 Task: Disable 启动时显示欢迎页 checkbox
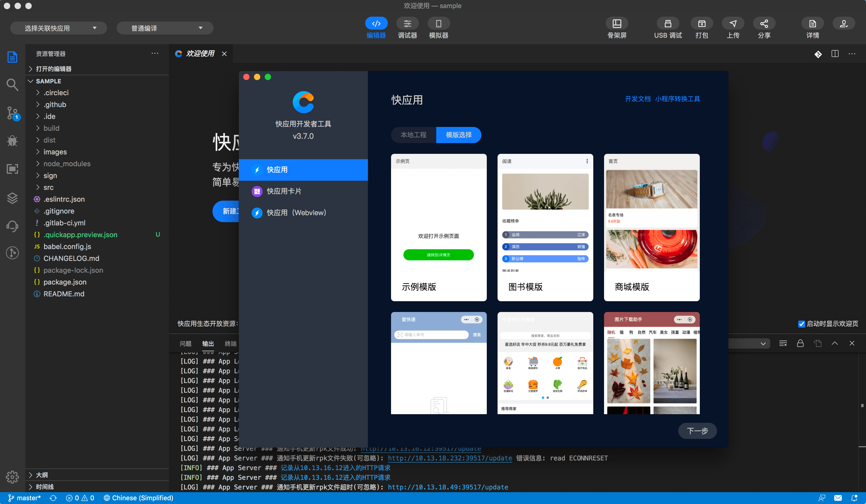pyautogui.click(x=801, y=324)
